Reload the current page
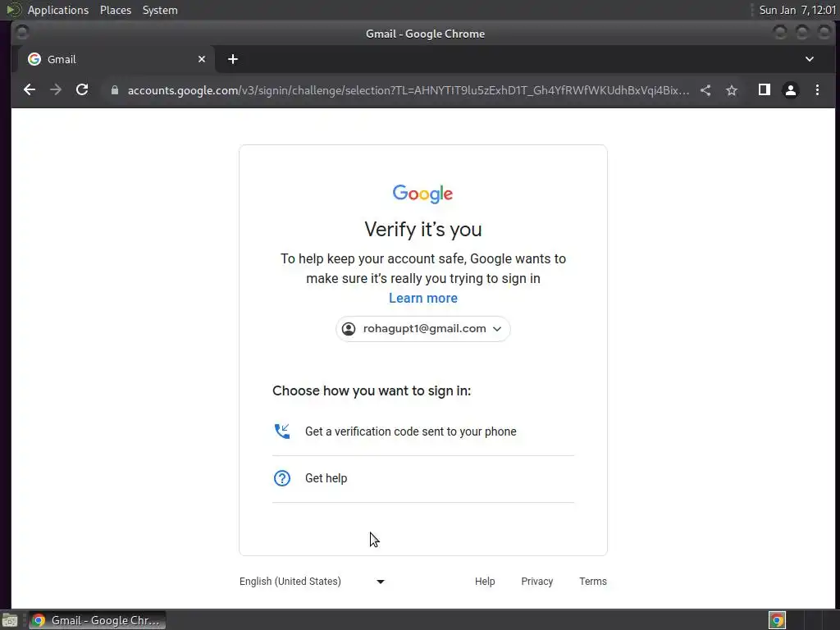Image resolution: width=840 pixels, height=630 pixels. [82, 90]
